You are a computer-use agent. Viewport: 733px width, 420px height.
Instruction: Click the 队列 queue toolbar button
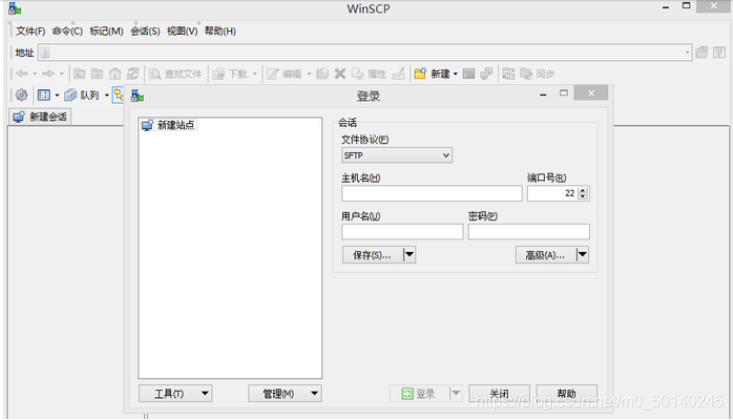pos(82,95)
